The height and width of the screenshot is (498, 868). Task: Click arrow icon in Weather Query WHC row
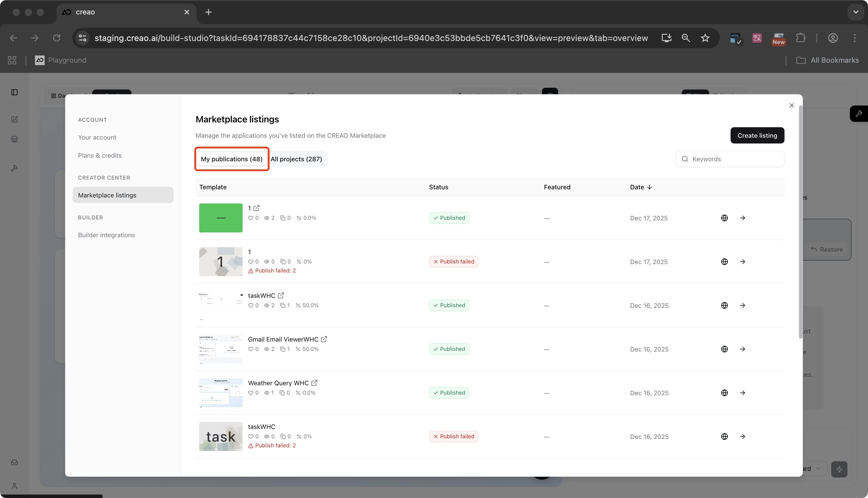(x=742, y=393)
